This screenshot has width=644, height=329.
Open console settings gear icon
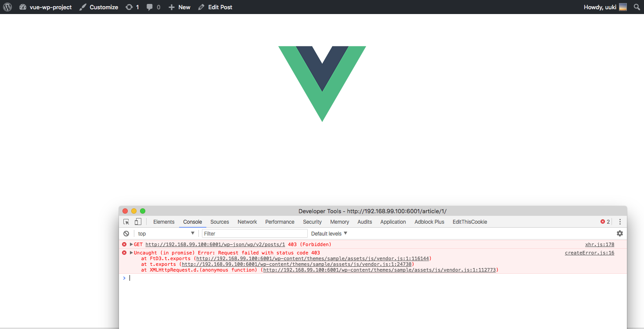[x=620, y=233]
